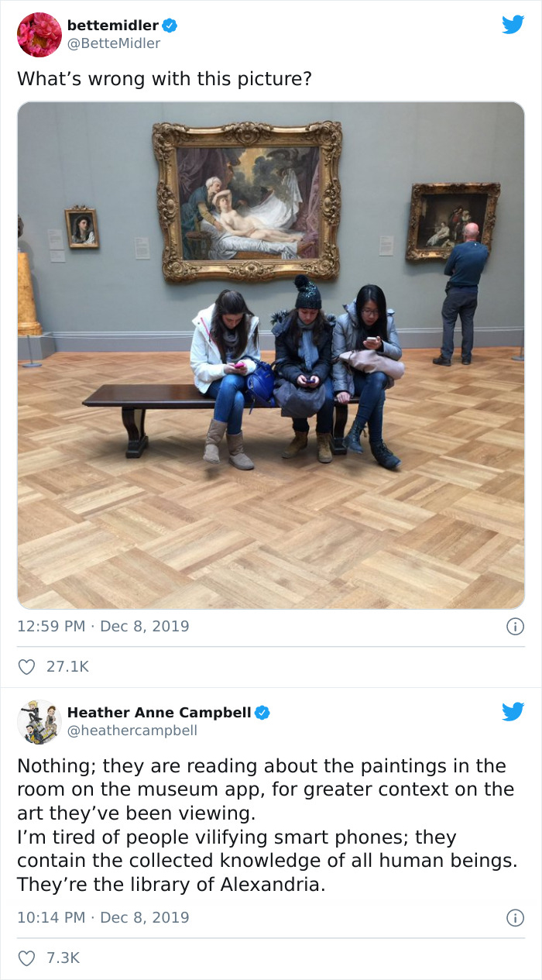Like Heather Anne Campbell's reply with the heart icon
The height and width of the screenshot is (980, 542).
click(x=27, y=958)
